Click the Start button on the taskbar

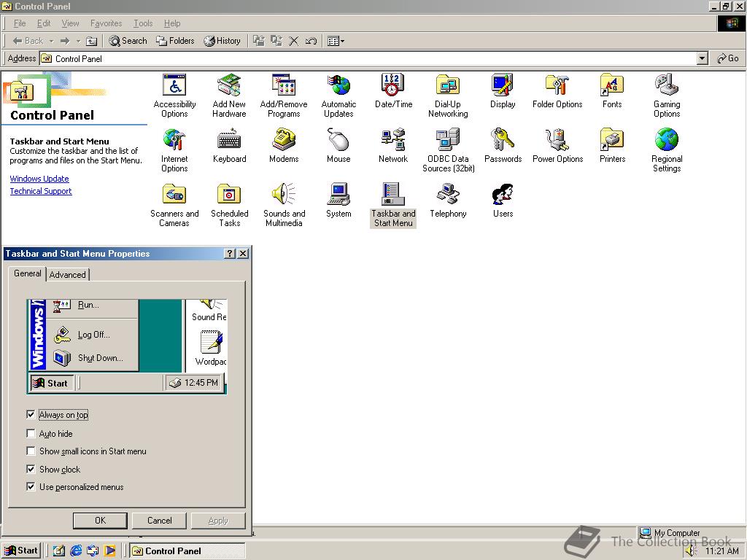pos(21,551)
